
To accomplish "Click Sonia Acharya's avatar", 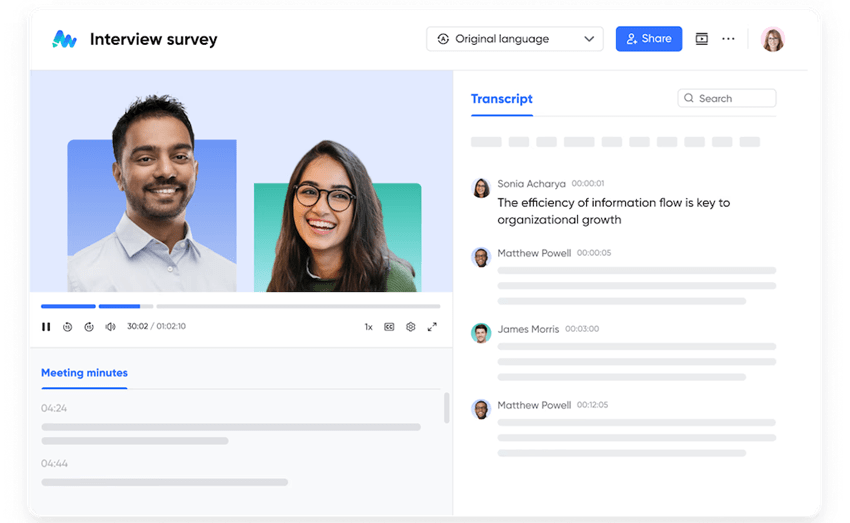I will [x=481, y=188].
